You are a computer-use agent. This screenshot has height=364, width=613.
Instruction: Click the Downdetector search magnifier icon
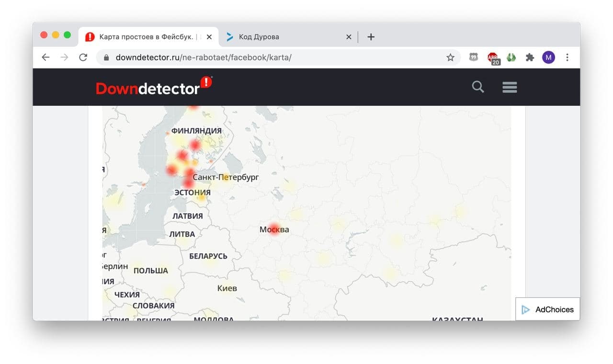(478, 87)
